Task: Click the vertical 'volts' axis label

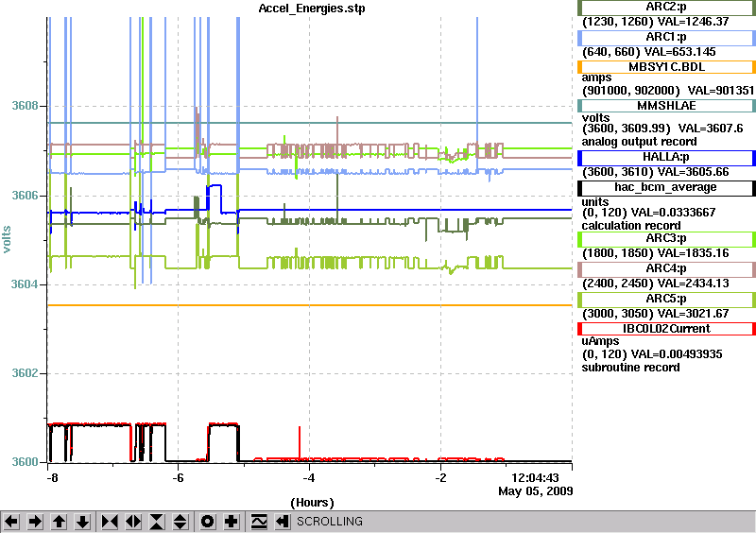Action: click(x=7, y=239)
